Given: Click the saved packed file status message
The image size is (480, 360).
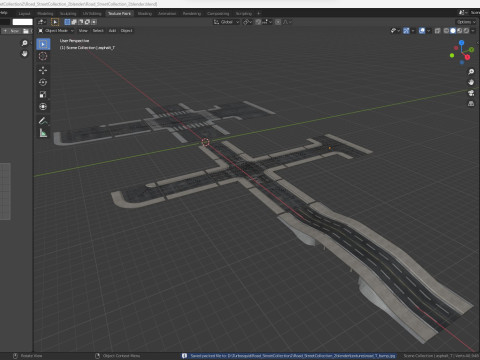Looking at the screenshot, I should pos(289,356).
